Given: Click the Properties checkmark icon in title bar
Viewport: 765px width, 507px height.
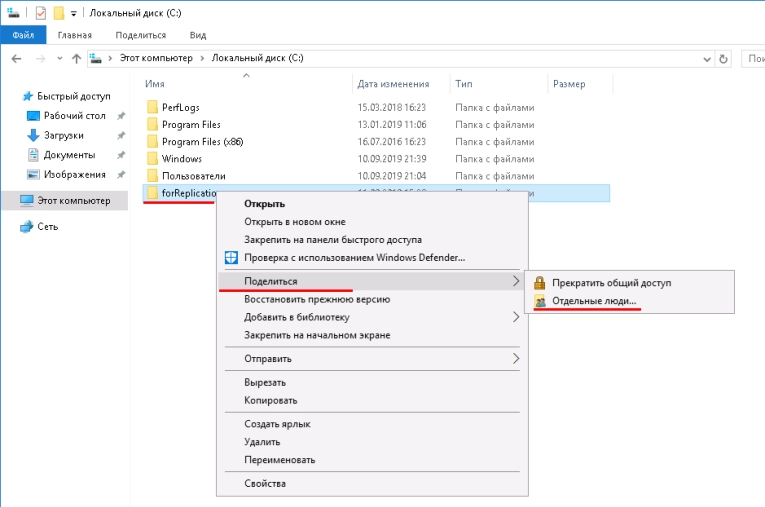Looking at the screenshot, I should tap(41, 13).
